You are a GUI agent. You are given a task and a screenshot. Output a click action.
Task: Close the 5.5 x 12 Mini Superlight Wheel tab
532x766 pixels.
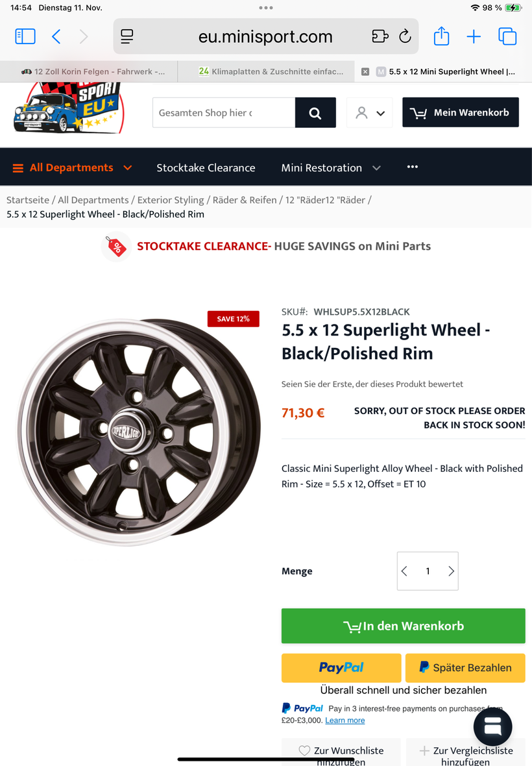click(x=365, y=72)
